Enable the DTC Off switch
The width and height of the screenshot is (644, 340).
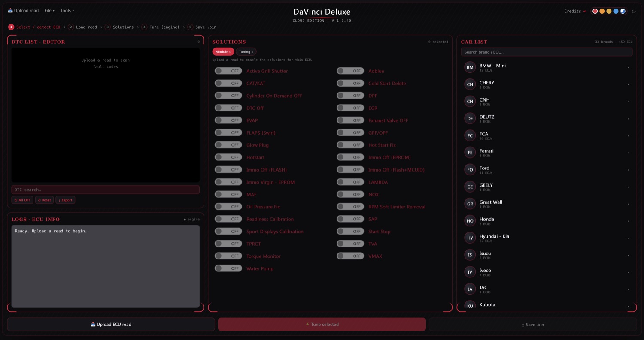[x=228, y=108]
